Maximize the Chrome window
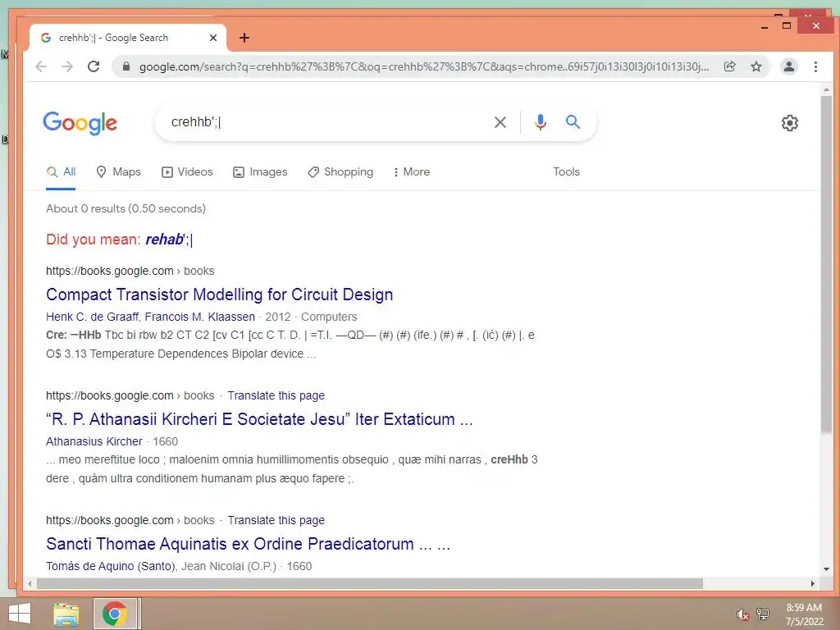 pos(787,25)
